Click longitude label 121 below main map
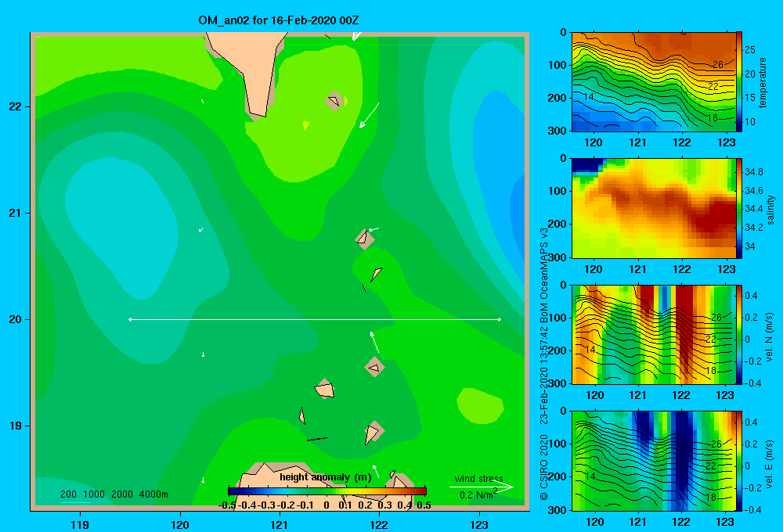Viewport: 783px width, 532px height. pos(280,524)
